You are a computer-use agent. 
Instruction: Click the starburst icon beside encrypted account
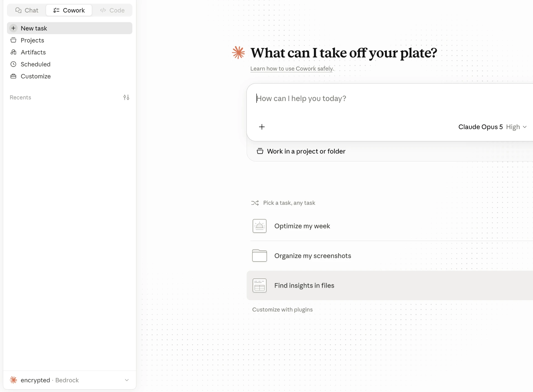pyautogui.click(x=13, y=380)
